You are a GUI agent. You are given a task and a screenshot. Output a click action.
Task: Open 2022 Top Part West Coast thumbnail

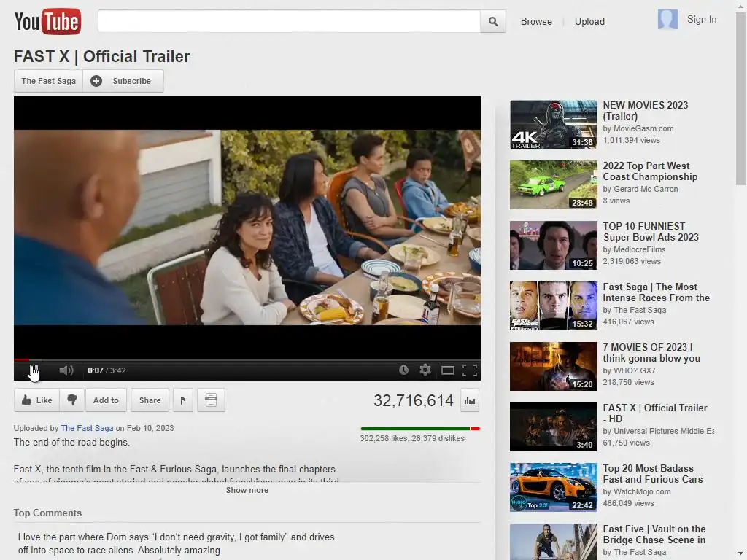point(553,184)
